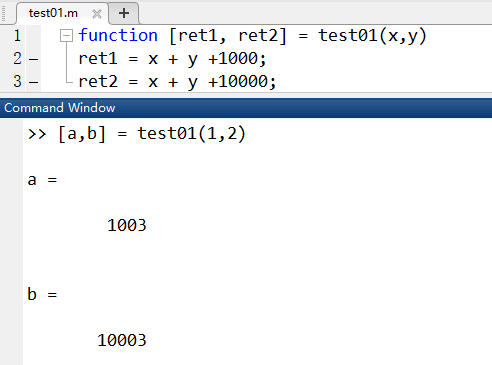Click the editor tab bar drag handle

[4, 13]
